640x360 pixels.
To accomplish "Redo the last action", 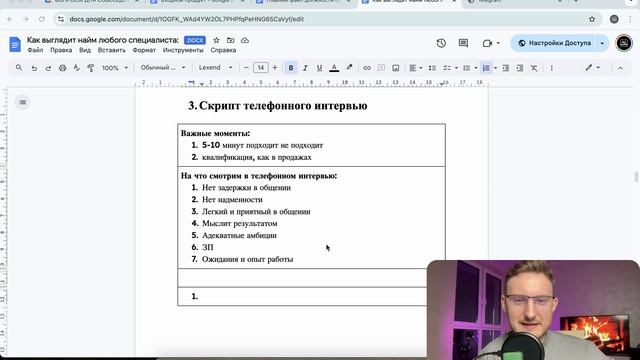I will [x=48, y=68].
